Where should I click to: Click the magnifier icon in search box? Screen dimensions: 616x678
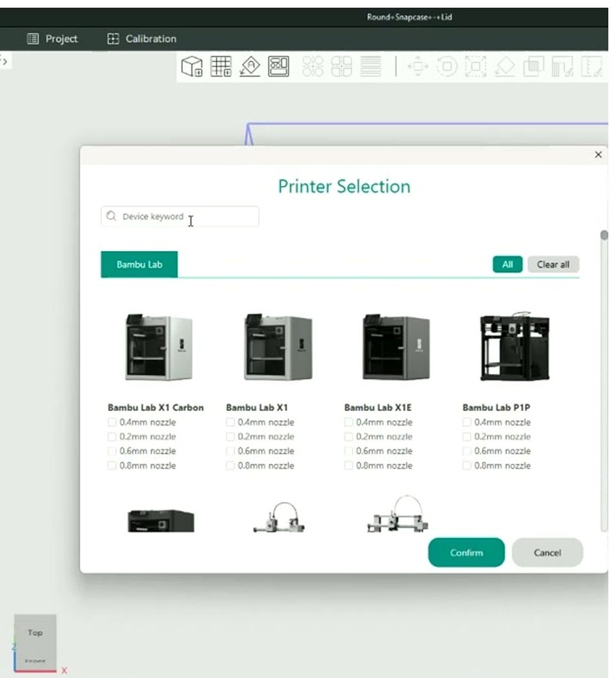111,216
